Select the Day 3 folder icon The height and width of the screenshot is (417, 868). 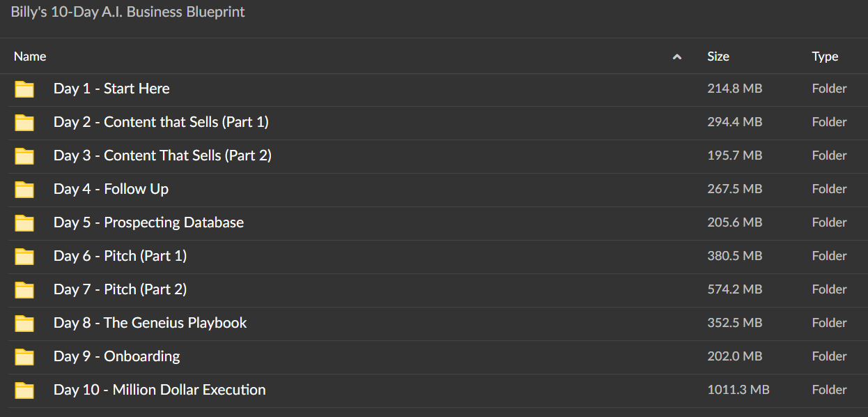(x=24, y=156)
